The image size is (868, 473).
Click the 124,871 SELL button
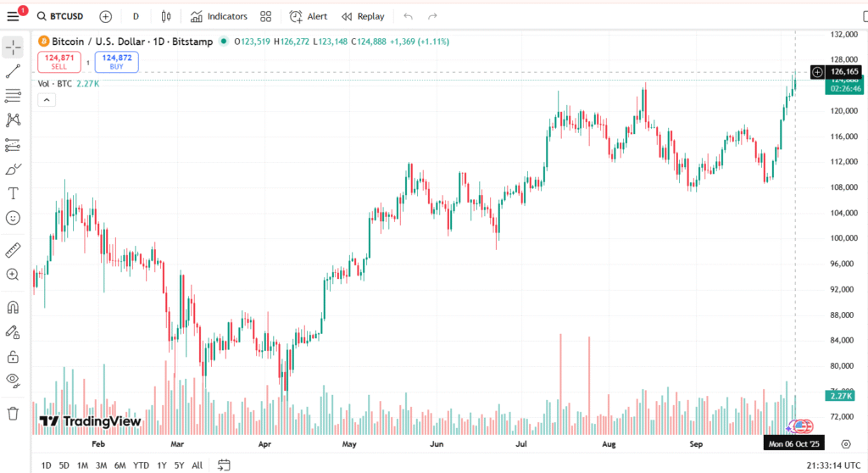click(x=59, y=62)
